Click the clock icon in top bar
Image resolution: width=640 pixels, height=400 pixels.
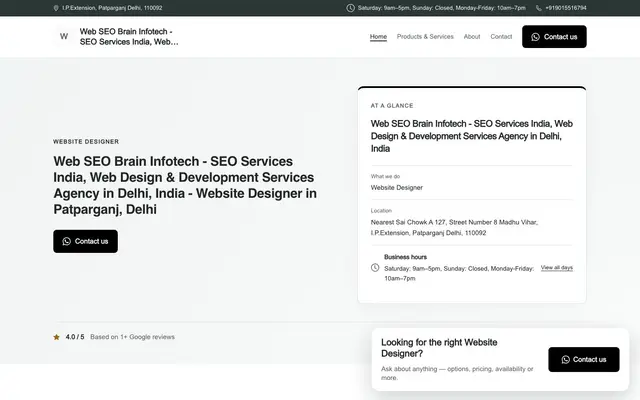(x=350, y=8)
